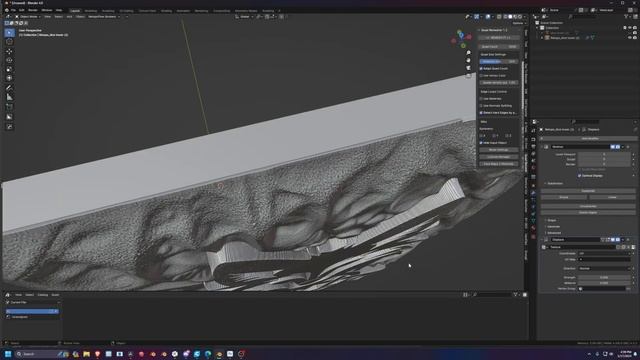This screenshot has width=640, height=360.
Task: Open Particles properties tab
Action: pos(533,200)
